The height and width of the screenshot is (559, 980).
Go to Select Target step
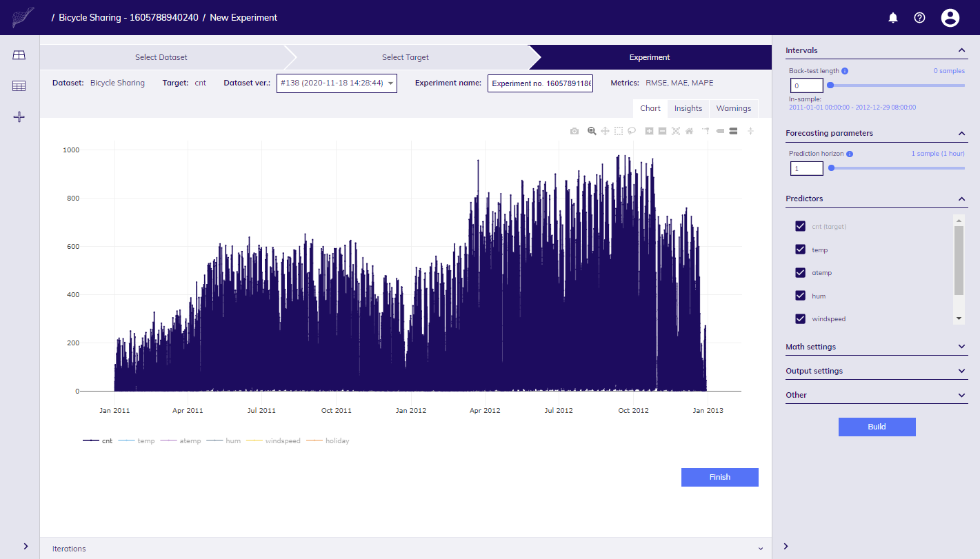406,57
